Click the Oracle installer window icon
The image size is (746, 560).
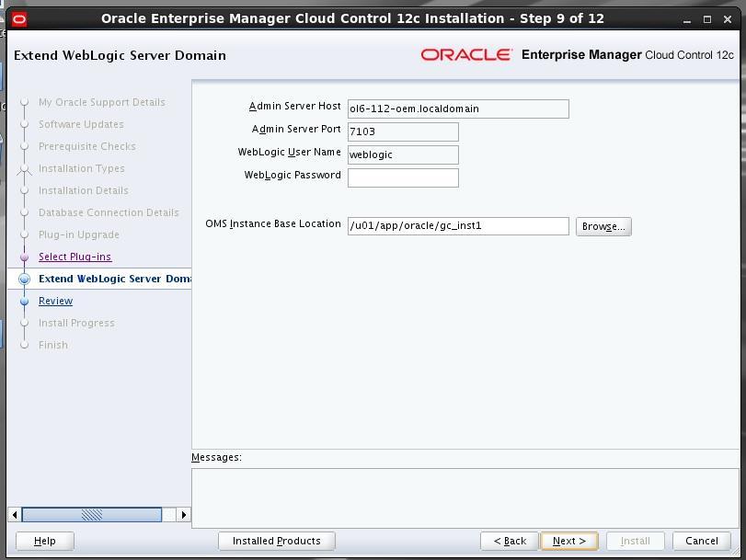19,19
